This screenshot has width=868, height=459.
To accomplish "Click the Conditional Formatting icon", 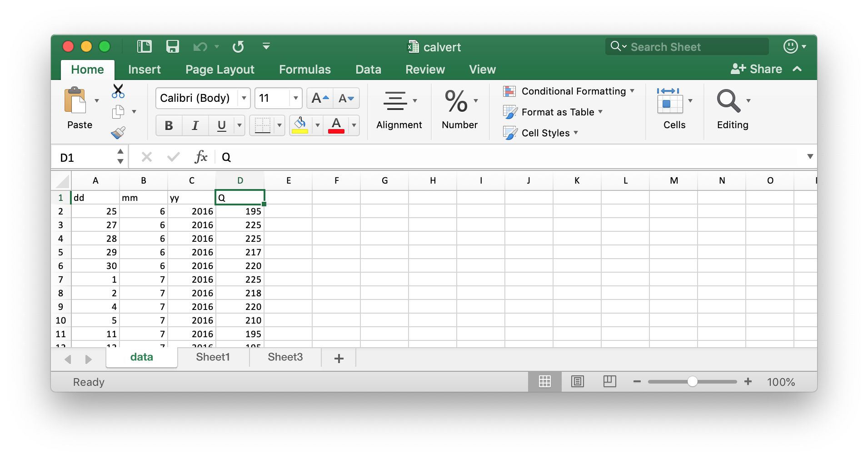I will click(509, 91).
